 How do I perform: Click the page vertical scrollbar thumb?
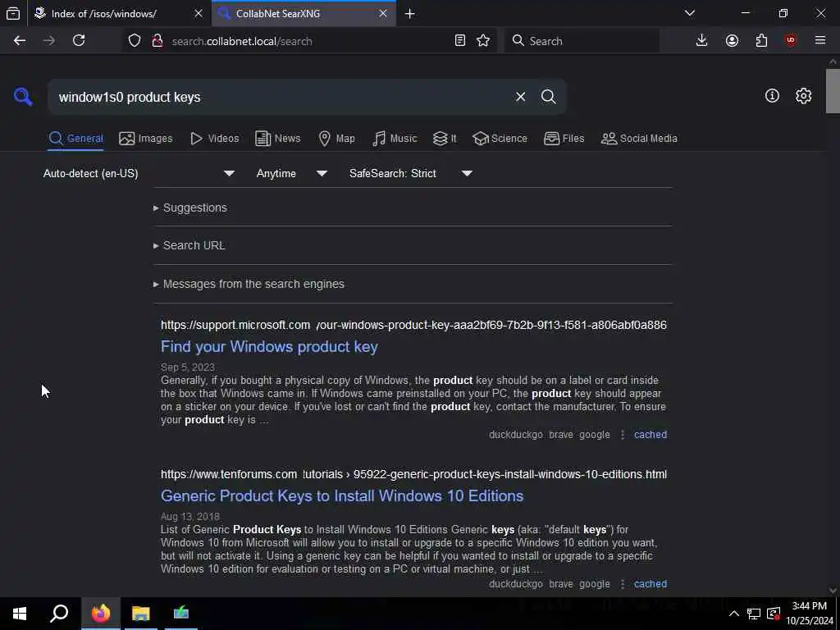coord(833,91)
